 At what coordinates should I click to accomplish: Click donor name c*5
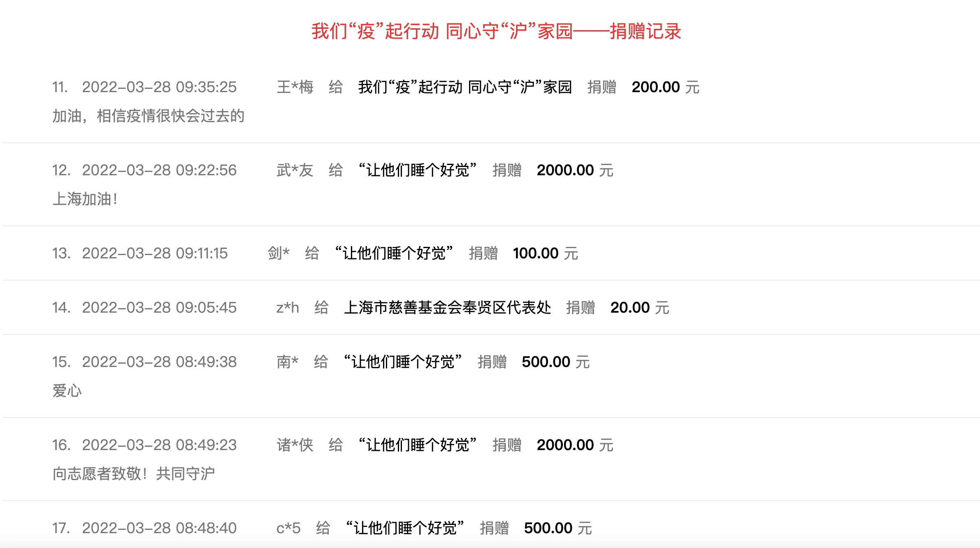click(288, 528)
